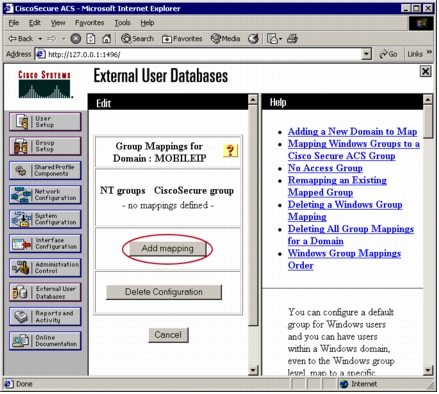Viewport: 439px width, 394px height.
Task: Open the Edit menu
Action: [x=34, y=23]
